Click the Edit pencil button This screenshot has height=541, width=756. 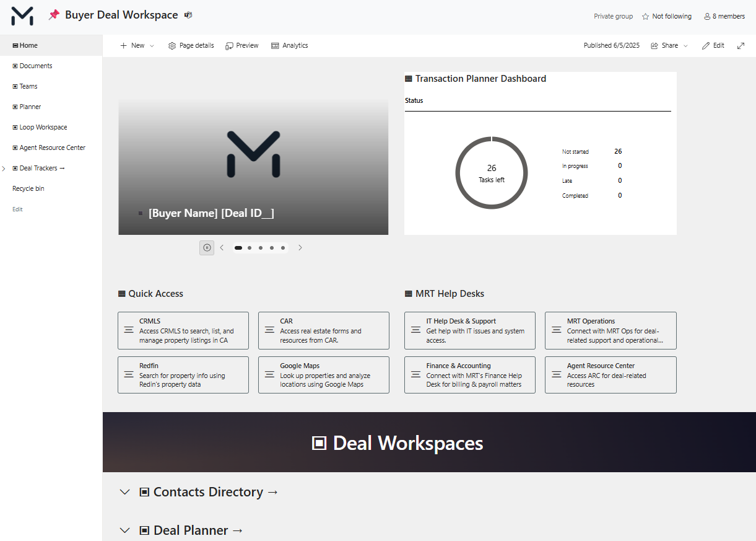713,45
